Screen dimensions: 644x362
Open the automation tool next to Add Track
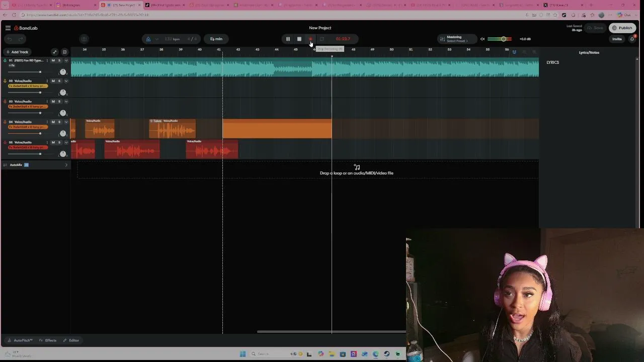pos(55,52)
